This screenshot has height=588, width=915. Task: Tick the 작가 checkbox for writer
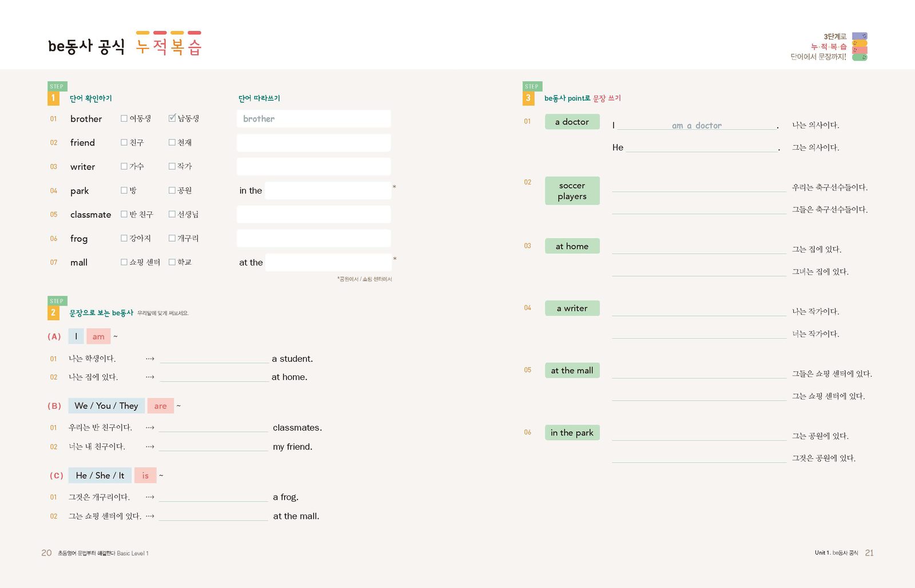tap(172, 166)
